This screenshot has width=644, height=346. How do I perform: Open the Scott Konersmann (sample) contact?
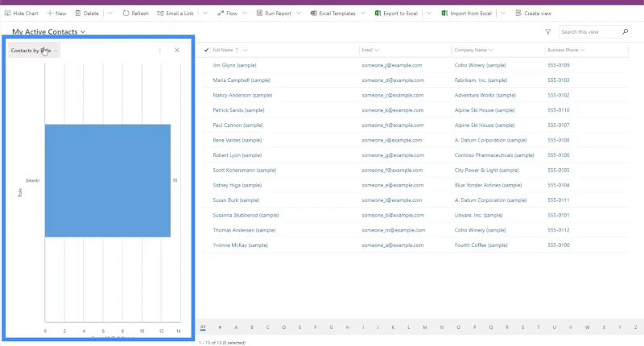245,170
